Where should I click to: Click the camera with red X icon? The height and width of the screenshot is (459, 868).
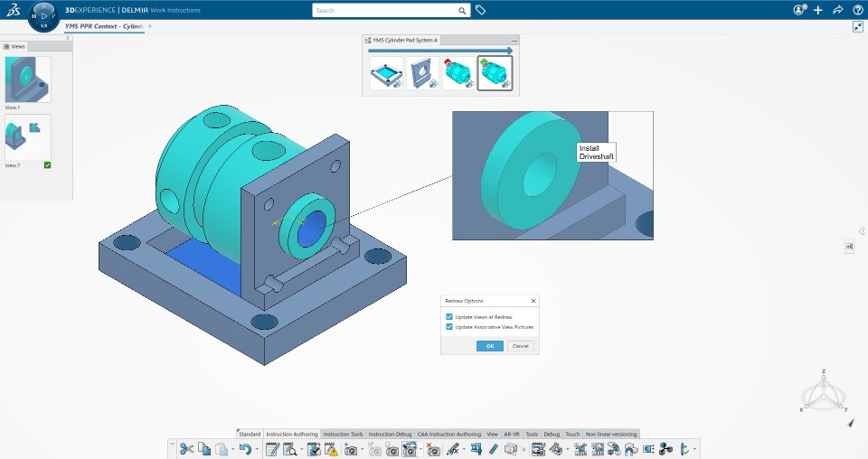click(x=433, y=449)
